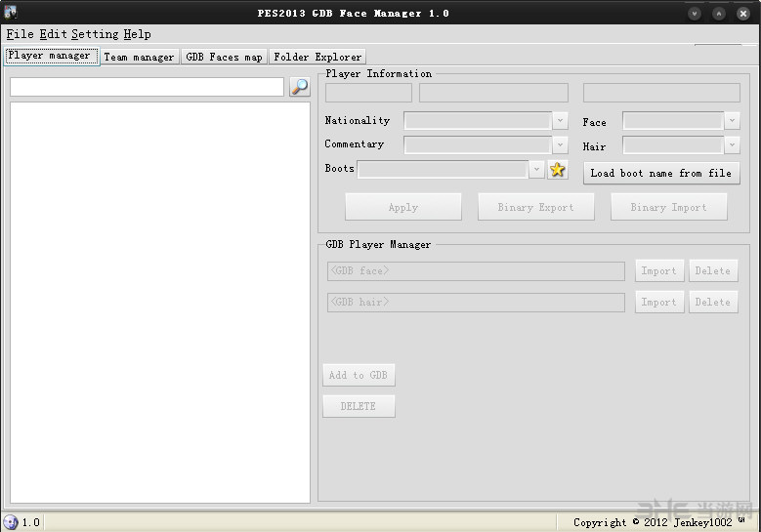Close the PES2013 GDB Face Manager window
This screenshot has width=761, height=532.
[743, 13]
